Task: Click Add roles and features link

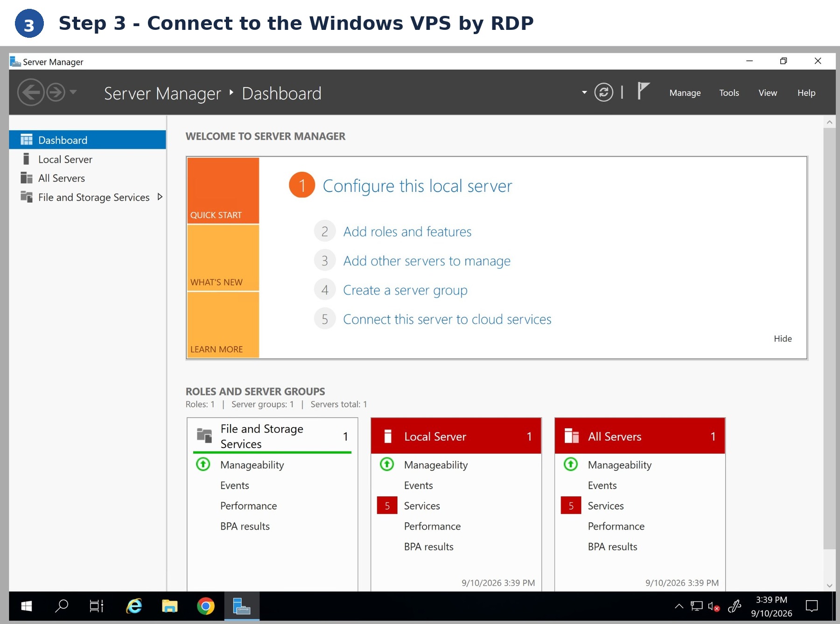Action: pos(407,231)
